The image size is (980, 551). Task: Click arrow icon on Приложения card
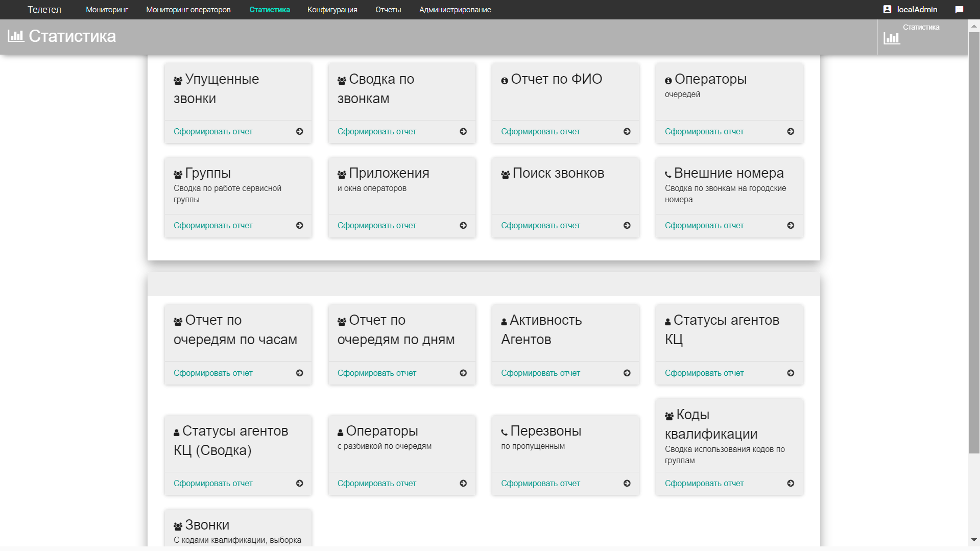point(463,225)
